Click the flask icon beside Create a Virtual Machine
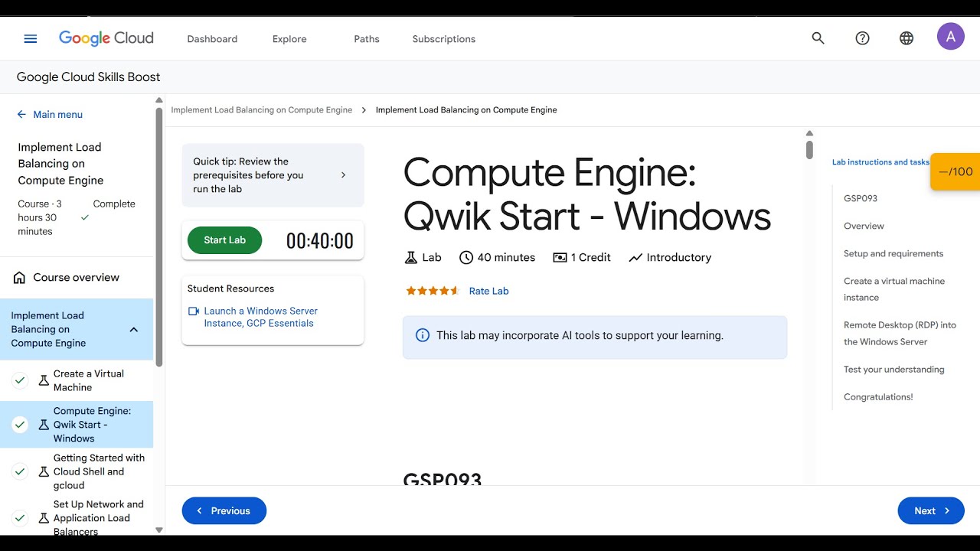 (x=44, y=380)
